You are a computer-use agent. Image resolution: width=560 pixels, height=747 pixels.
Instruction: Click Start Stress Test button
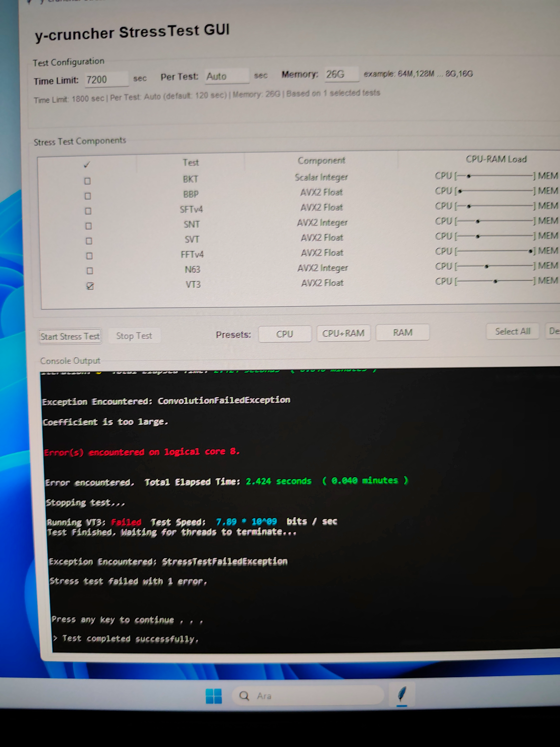(71, 336)
